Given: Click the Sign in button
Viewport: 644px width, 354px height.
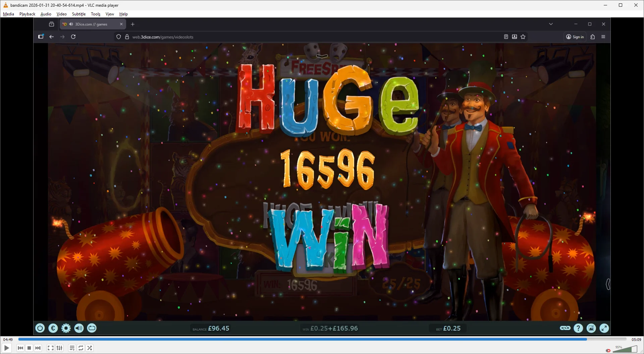Looking at the screenshot, I should coord(575,37).
